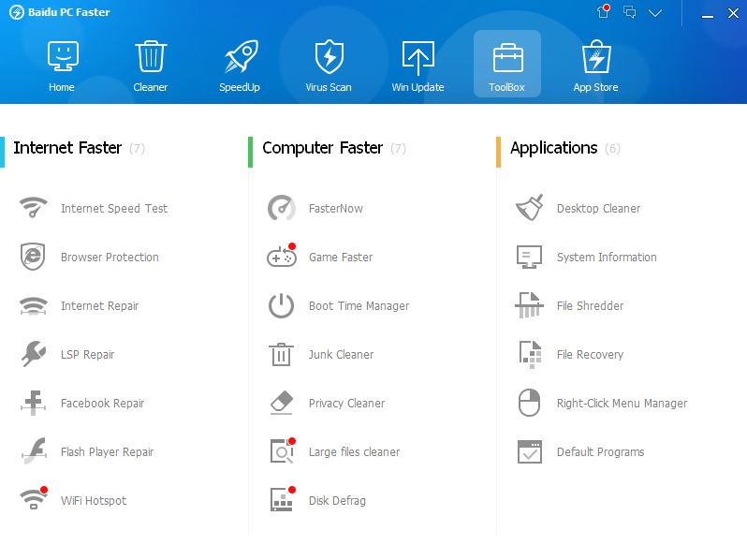Screen dimensions: 747x560
Task: Open WiFi Hotspot text link
Action: (x=94, y=500)
